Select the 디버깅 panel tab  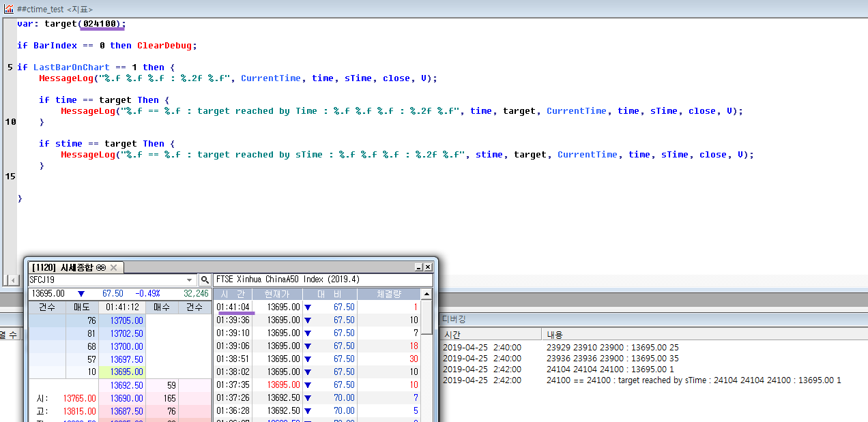point(454,318)
